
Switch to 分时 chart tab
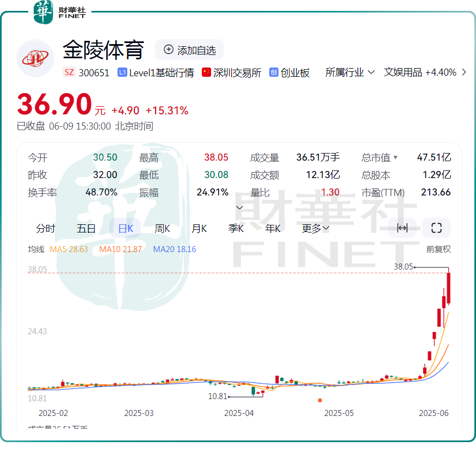(x=46, y=228)
